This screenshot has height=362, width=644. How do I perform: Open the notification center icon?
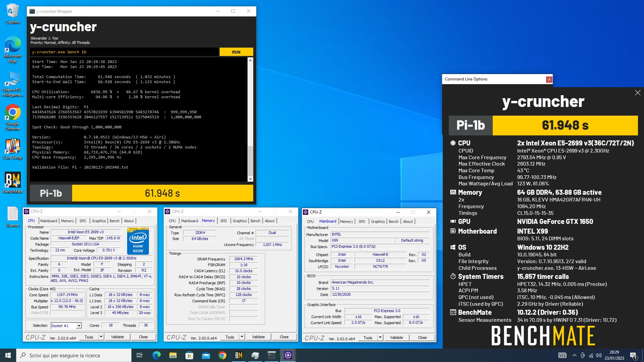click(633, 355)
